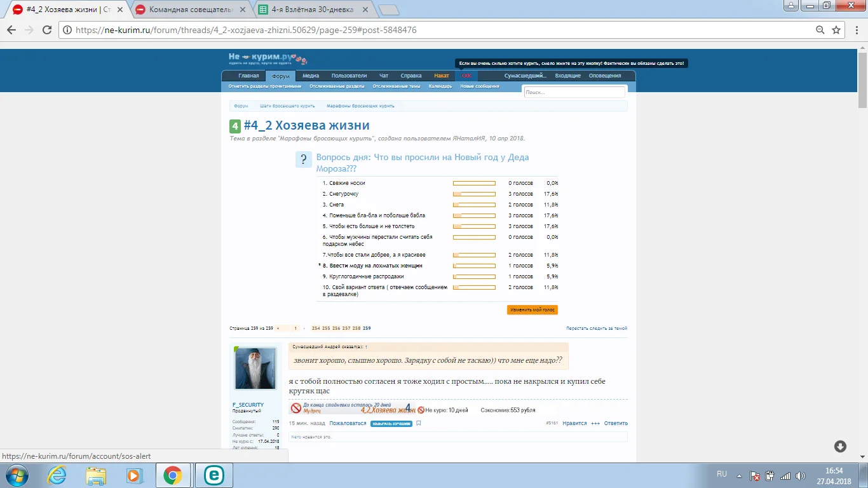Open Windows Explorer from the taskbar

96,475
